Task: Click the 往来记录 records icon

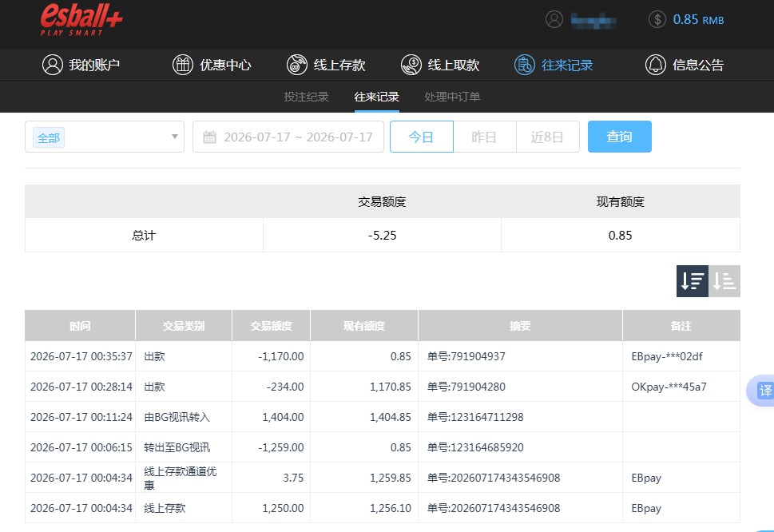Action: (524, 65)
